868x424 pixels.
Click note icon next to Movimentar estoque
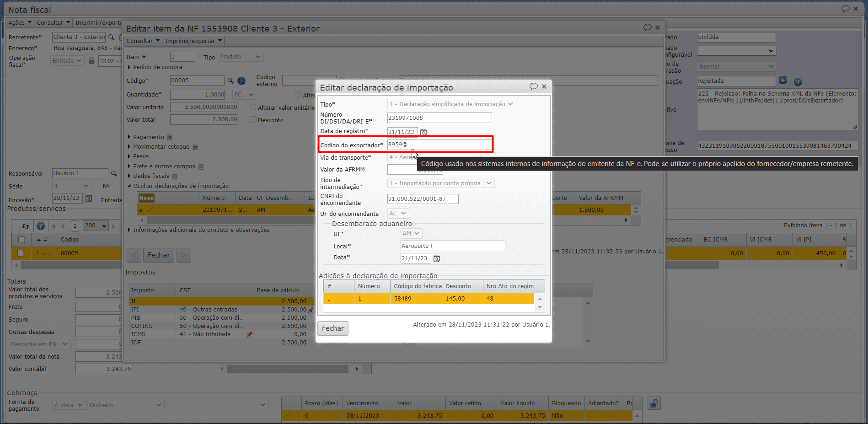pos(195,147)
